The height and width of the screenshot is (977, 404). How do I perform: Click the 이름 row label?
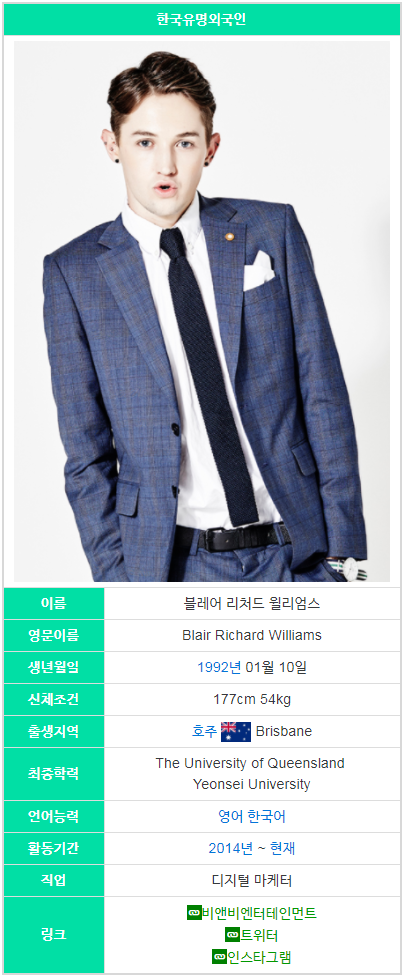[54, 603]
